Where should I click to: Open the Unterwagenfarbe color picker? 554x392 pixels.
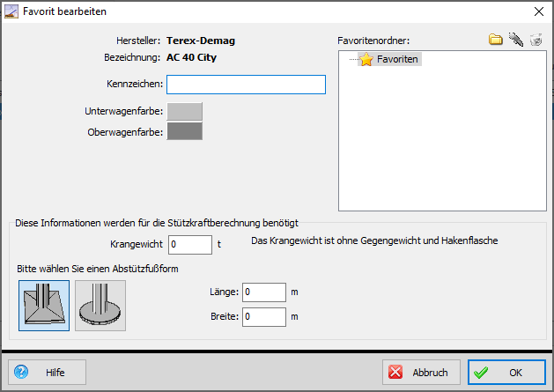(x=184, y=111)
